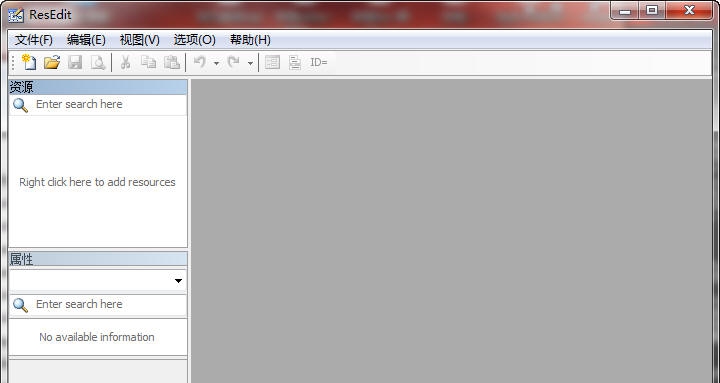720x383 pixels.
Task: Click the New file toolbar icon
Action: [29, 62]
